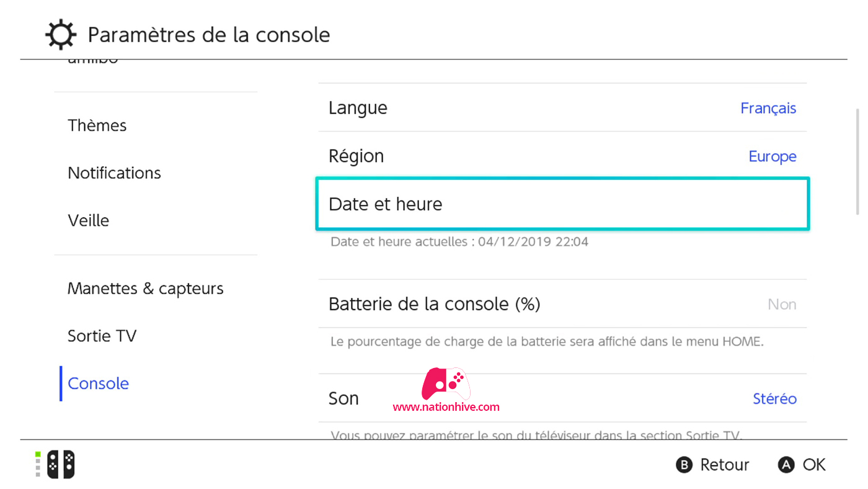
Task: Click the A button OK icon
Action: coord(786,465)
